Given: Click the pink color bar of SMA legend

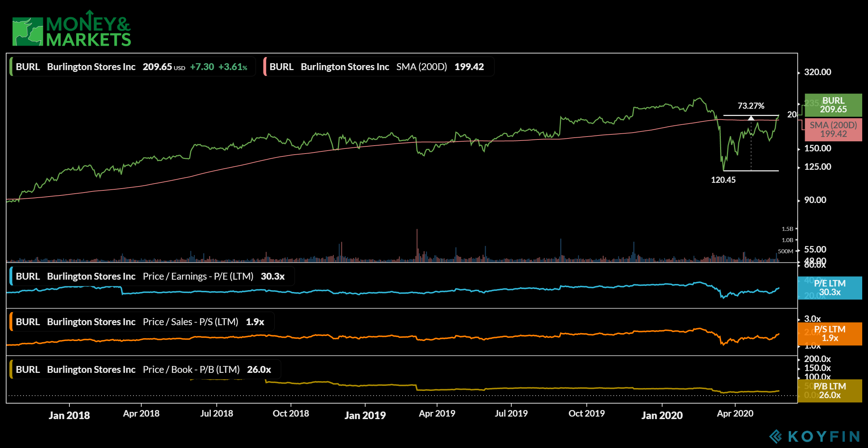Looking at the screenshot, I should pos(265,67).
